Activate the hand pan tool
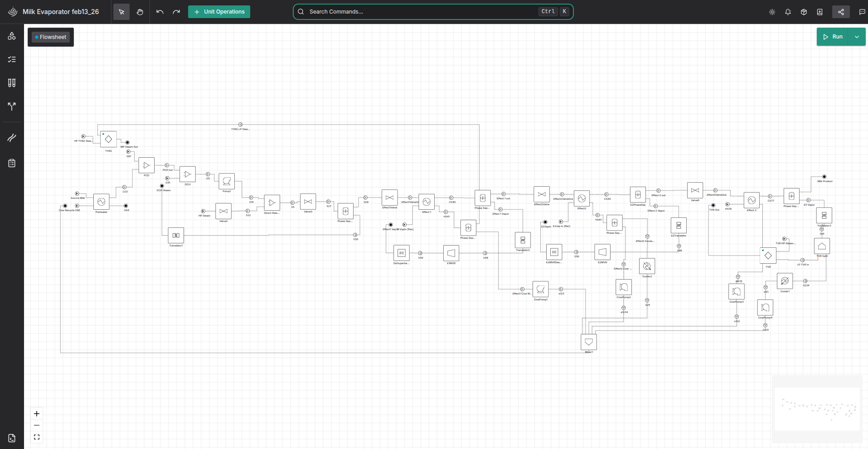868x449 pixels. pos(140,12)
